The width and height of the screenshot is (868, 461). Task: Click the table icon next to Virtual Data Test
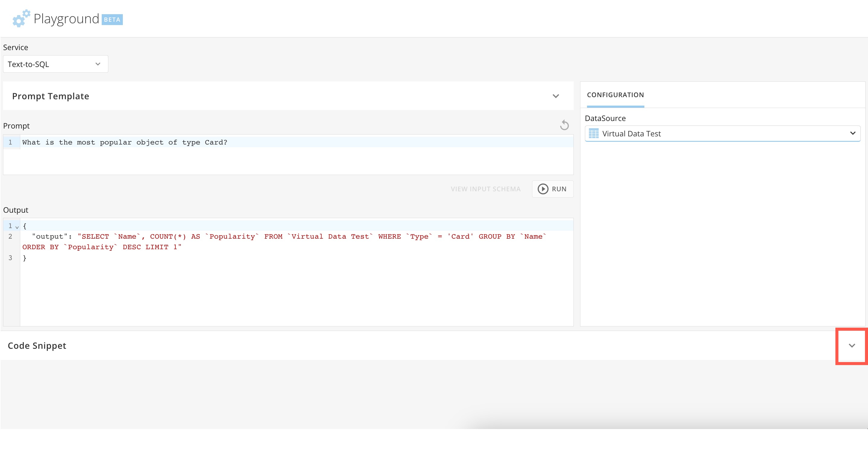[x=593, y=133]
